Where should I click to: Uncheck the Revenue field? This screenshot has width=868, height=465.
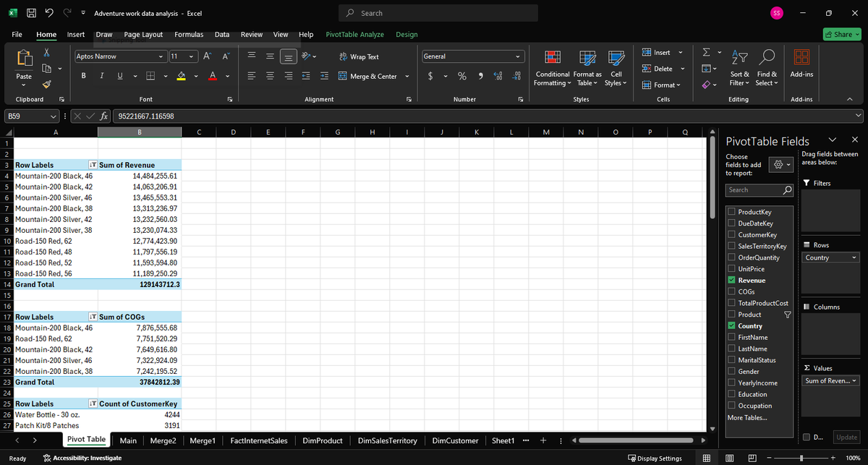(x=731, y=280)
